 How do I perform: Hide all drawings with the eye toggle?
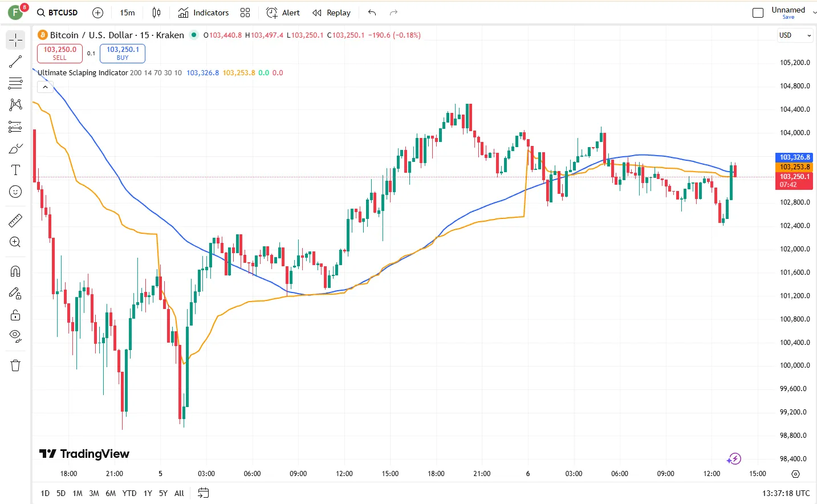pyautogui.click(x=15, y=336)
